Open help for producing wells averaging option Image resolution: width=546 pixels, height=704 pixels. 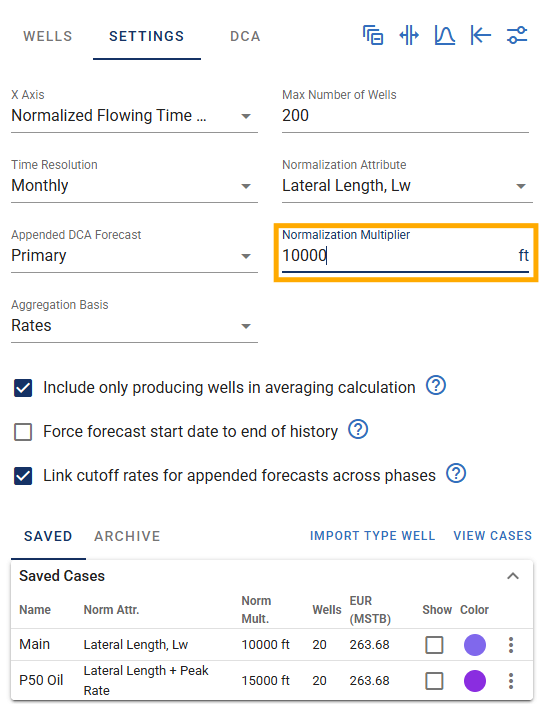tap(436, 386)
